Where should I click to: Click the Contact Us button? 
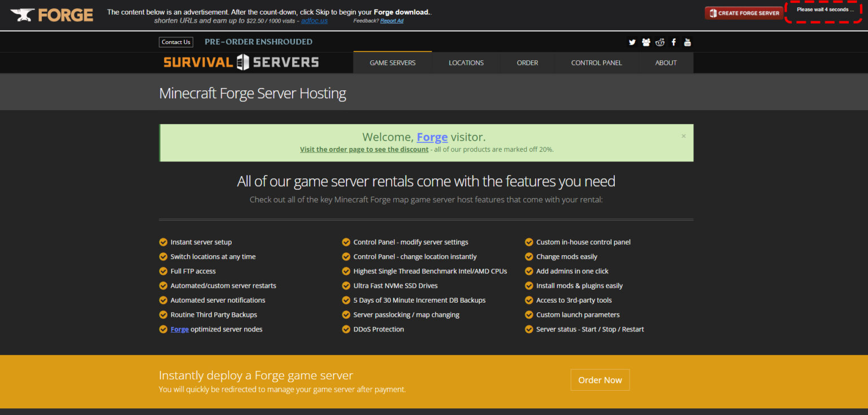tap(176, 42)
